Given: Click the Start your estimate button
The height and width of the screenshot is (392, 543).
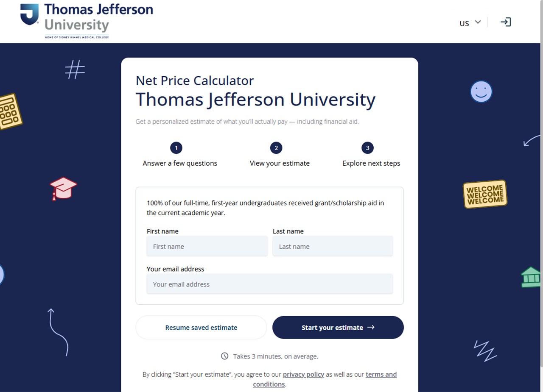Looking at the screenshot, I should 338,327.
